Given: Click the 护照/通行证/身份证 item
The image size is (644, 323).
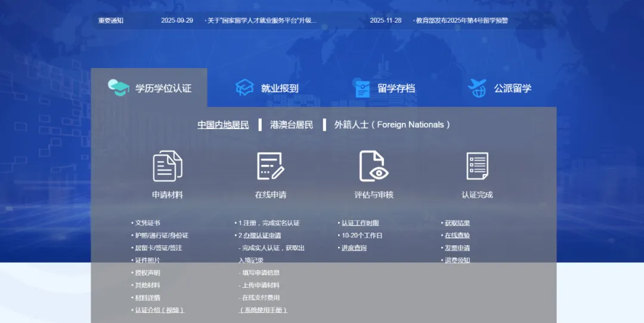Looking at the screenshot, I should pyautogui.click(x=162, y=235).
